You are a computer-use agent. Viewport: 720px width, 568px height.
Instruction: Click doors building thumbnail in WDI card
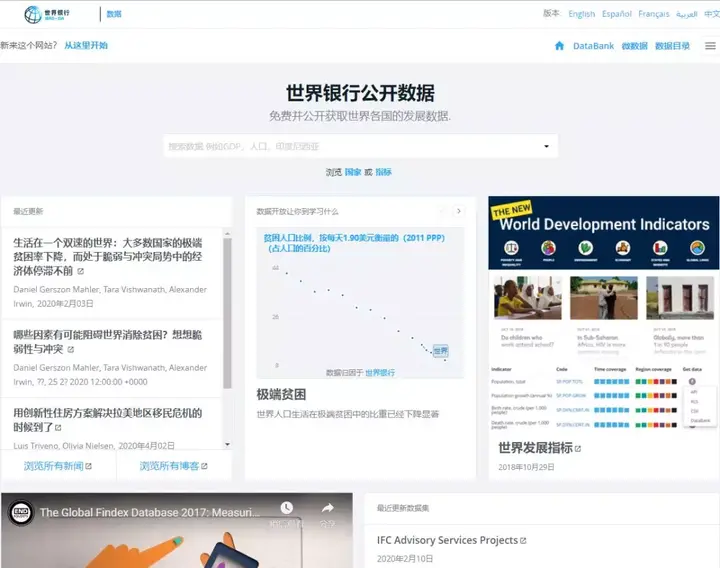pos(680,298)
